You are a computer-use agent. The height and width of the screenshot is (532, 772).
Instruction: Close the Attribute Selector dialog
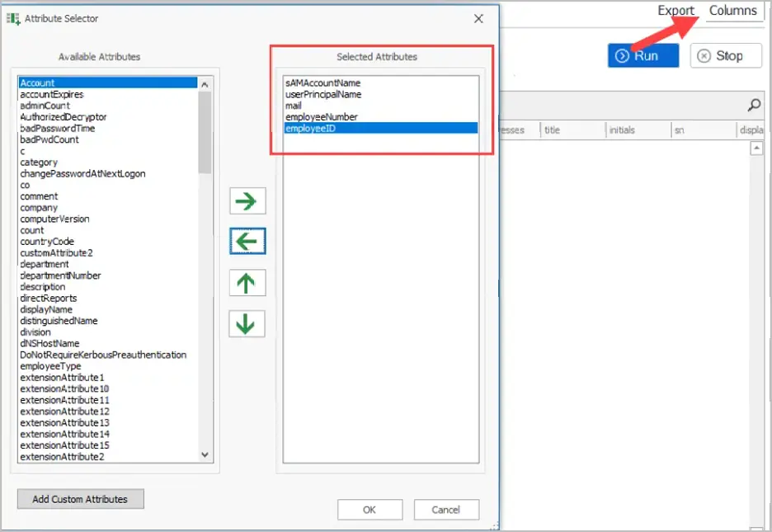pyautogui.click(x=478, y=19)
